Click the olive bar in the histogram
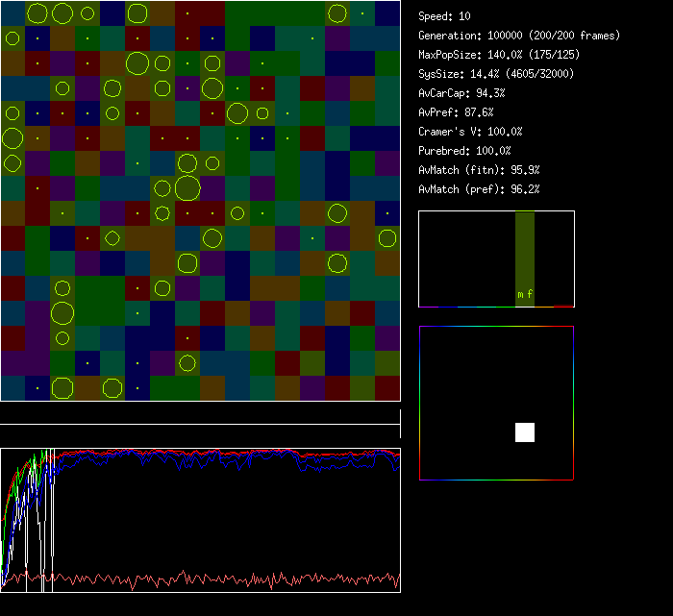The image size is (673, 616). click(x=524, y=250)
